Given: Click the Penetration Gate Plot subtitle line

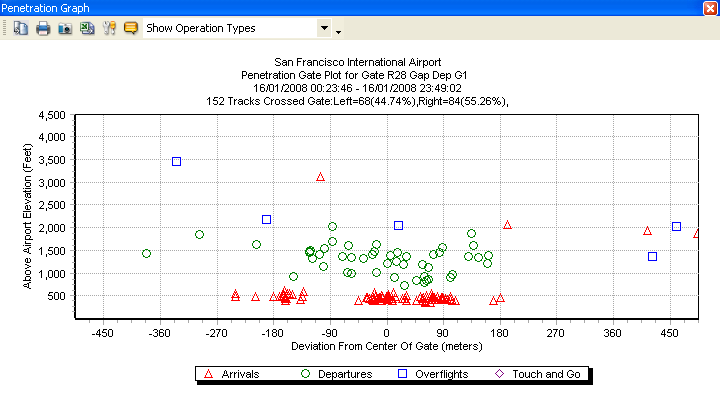Looking at the screenshot, I should pos(354,75).
